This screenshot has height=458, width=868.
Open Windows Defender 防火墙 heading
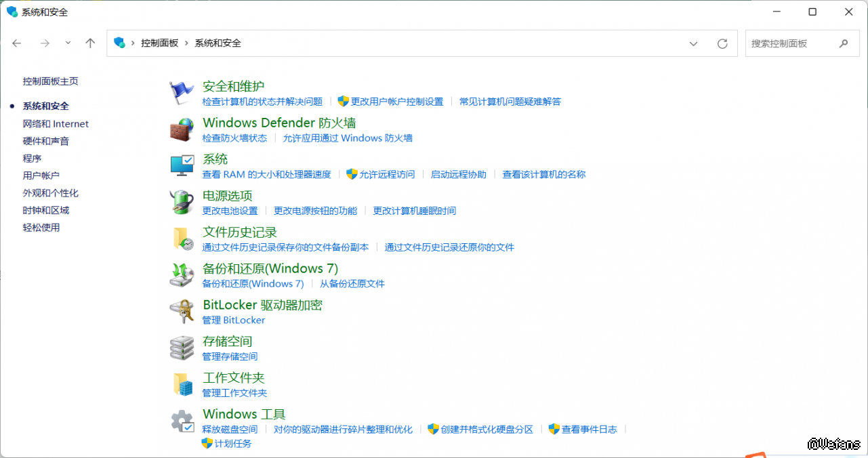pyautogui.click(x=279, y=123)
